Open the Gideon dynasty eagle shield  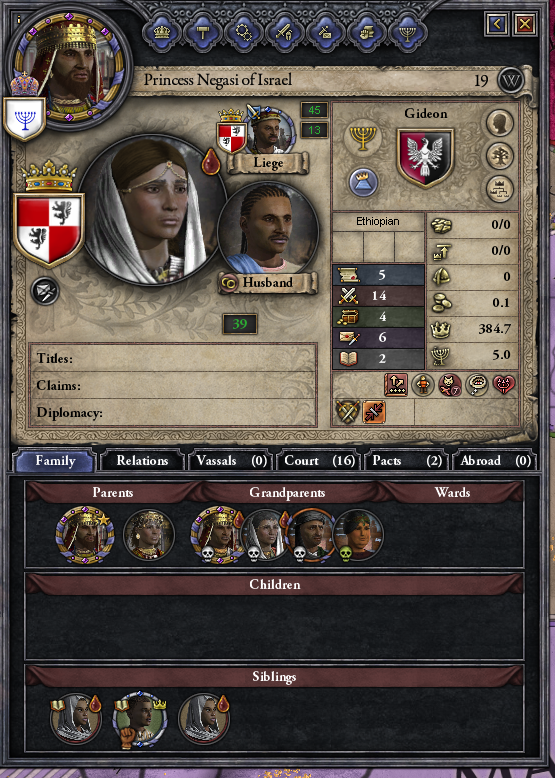click(x=425, y=158)
